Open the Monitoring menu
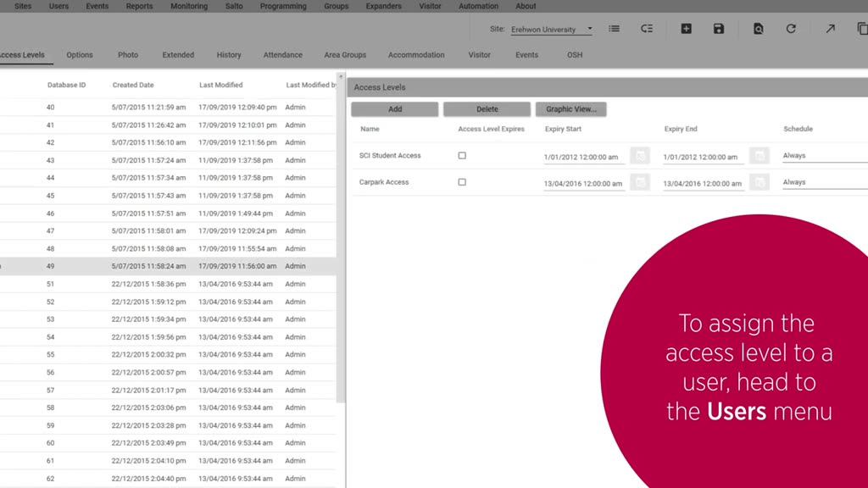 pyautogui.click(x=189, y=6)
